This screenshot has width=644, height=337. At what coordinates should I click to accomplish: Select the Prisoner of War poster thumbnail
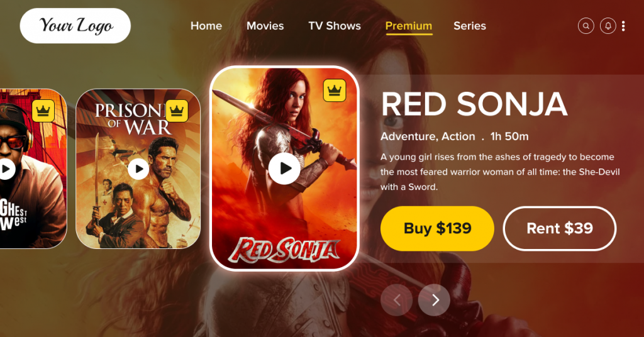(x=138, y=168)
